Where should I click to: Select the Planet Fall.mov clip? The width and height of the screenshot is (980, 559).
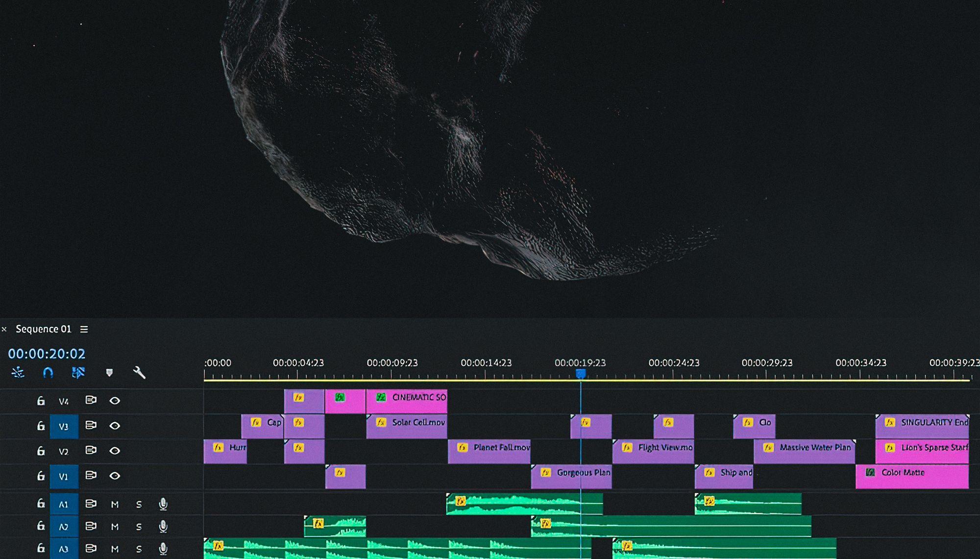pyautogui.click(x=489, y=452)
